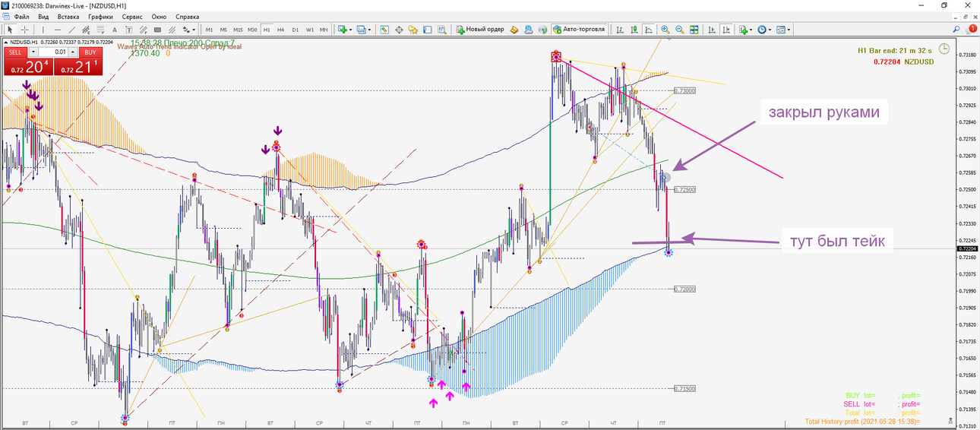The width and height of the screenshot is (980, 430).
Task: Open the Сервис menu
Action: point(133,16)
